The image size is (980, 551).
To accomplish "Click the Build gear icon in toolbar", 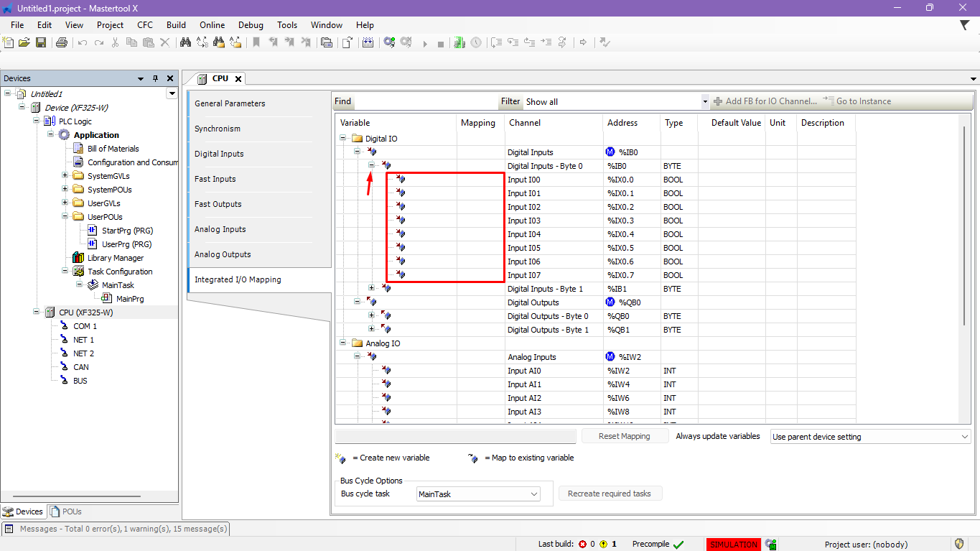I will (389, 42).
